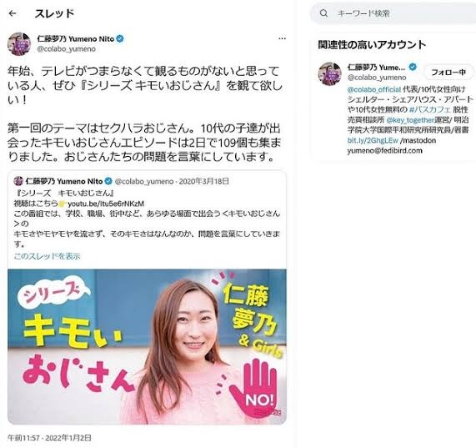Open the @key_together mention
Image resolution: width=476 pixels, height=448 pixels.
410,120
